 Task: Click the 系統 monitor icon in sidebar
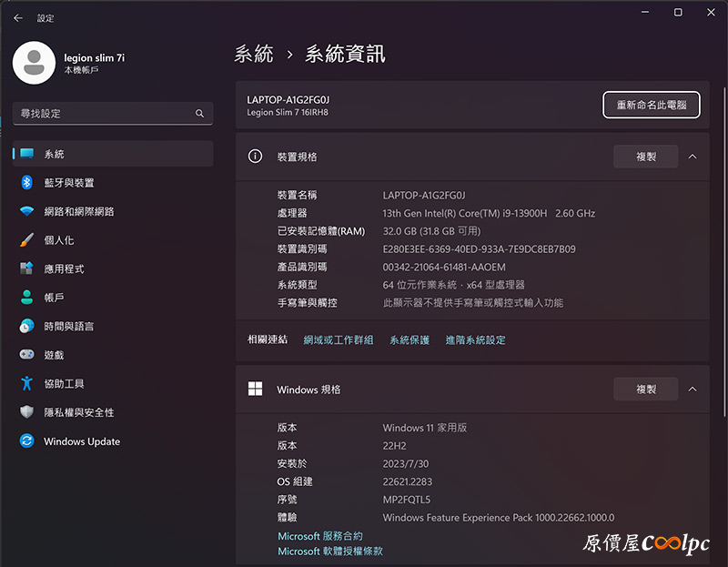tap(27, 154)
